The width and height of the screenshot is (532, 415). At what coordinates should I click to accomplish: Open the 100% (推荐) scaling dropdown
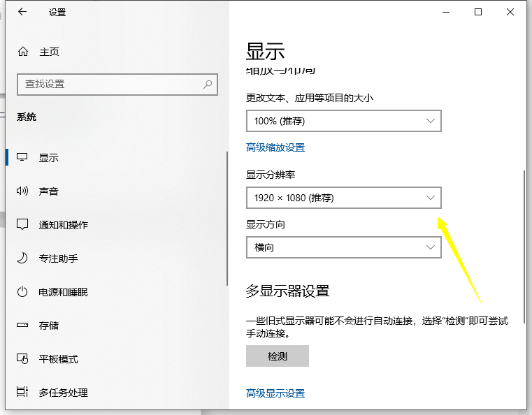click(x=343, y=121)
